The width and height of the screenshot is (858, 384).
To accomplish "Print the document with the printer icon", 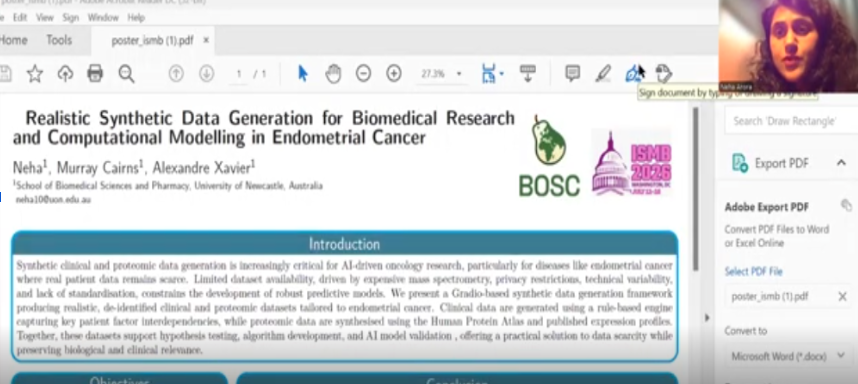I will pyautogui.click(x=95, y=73).
